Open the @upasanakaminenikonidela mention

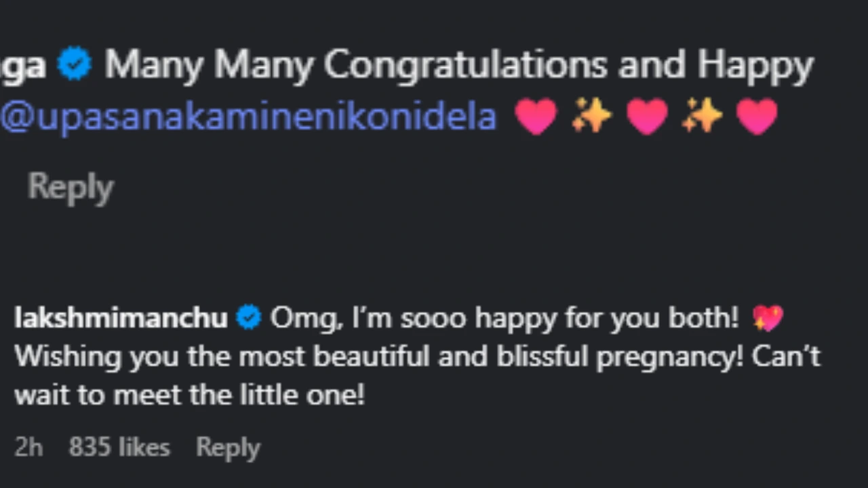pyautogui.click(x=248, y=117)
